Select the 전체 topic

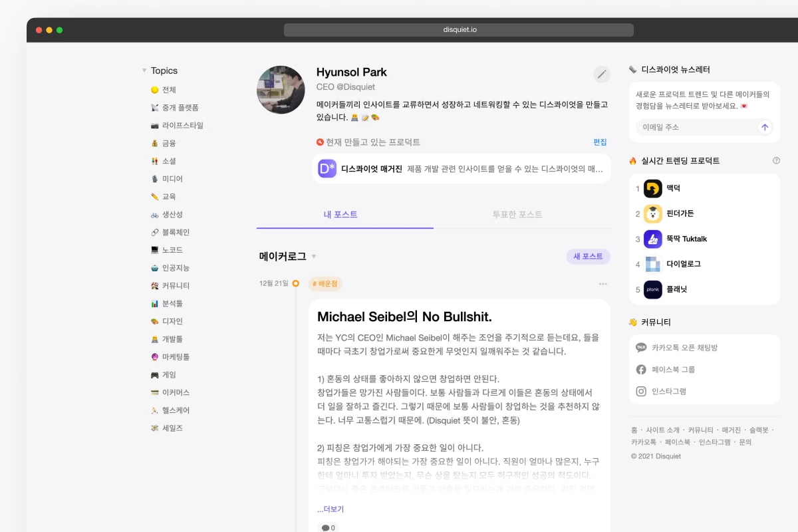click(x=164, y=90)
